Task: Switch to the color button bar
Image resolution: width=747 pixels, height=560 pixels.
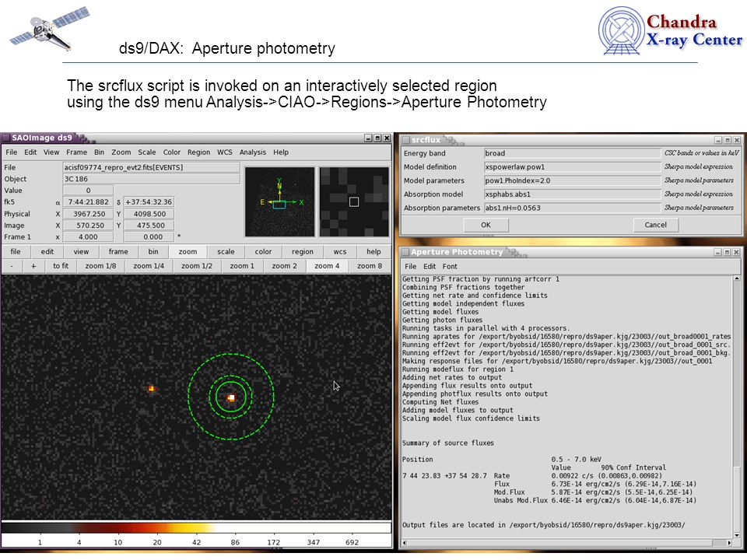Action: [x=263, y=251]
